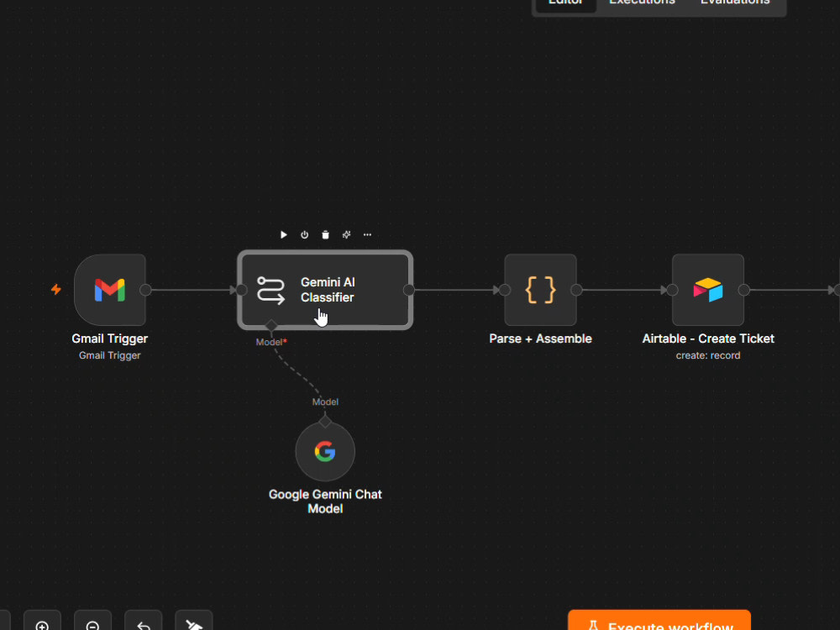Switch to the Evaluations tab
840x630 pixels.
click(735, 3)
